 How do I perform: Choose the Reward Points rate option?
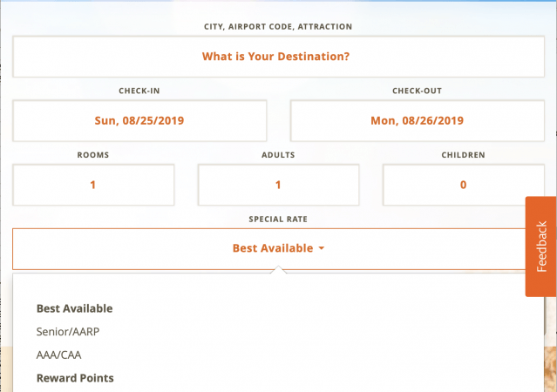click(x=75, y=378)
